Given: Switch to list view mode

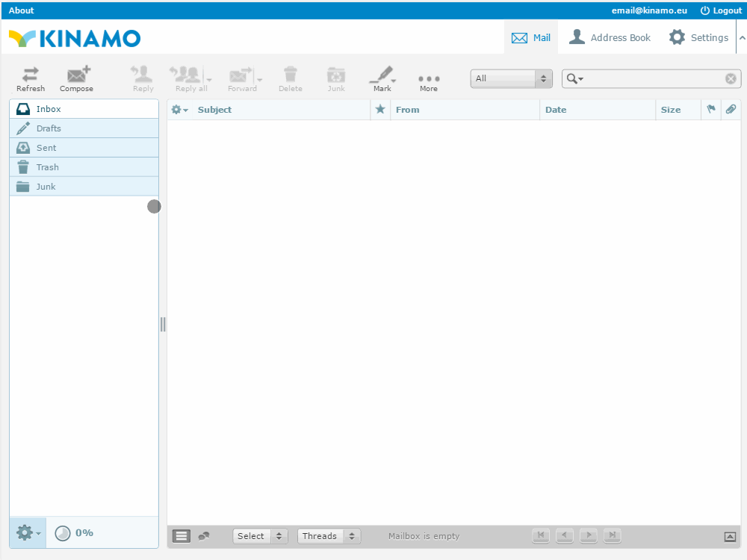Looking at the screenshot, I should [x=182, y=536].
